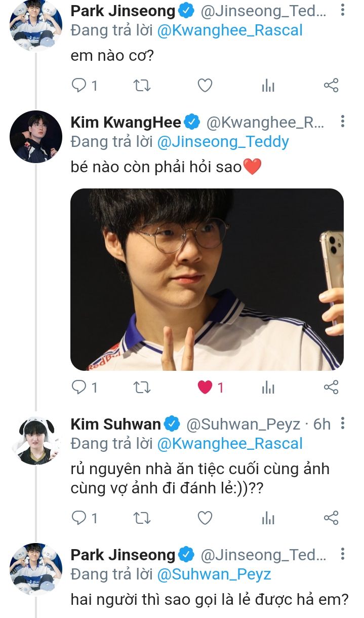Open more options on Kim KwangHee's tweet
Image resolution: width=364 pixels, height=618 pixels.
(343, 122)
